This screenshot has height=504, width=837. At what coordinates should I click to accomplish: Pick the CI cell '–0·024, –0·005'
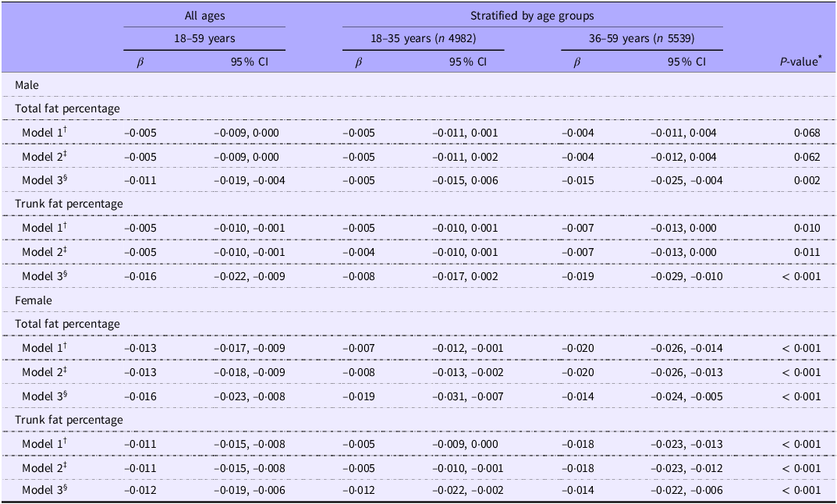pos(686,396)
